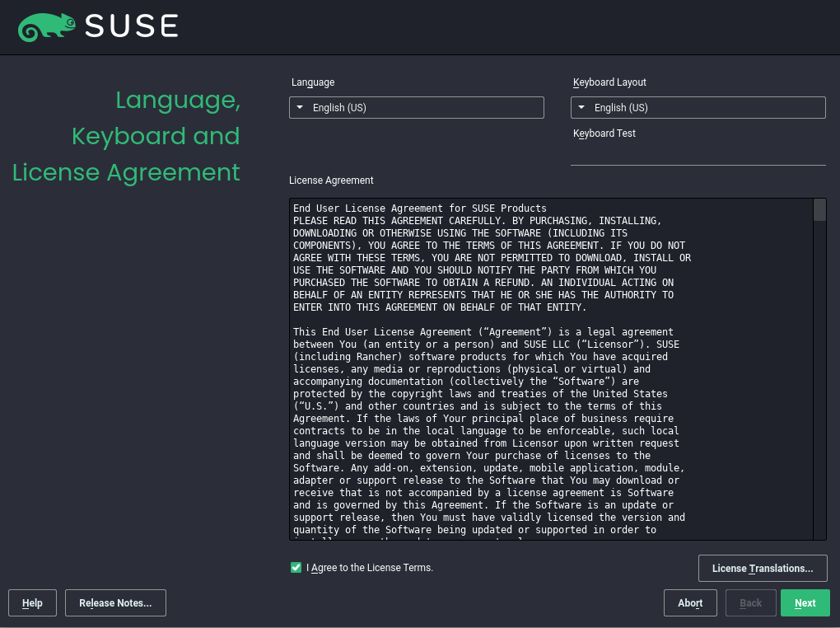Click the Keyboard Layout label
Image resolution: width=840 pixels, height=628 pixels.
tap(609, 82)
